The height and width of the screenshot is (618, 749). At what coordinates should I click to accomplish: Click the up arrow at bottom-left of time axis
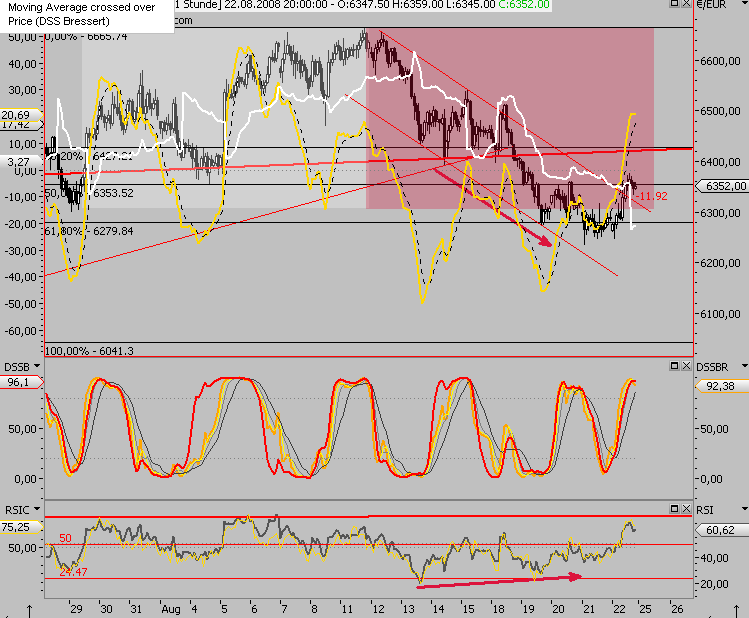pyautogui.click(x=31, y=609)
